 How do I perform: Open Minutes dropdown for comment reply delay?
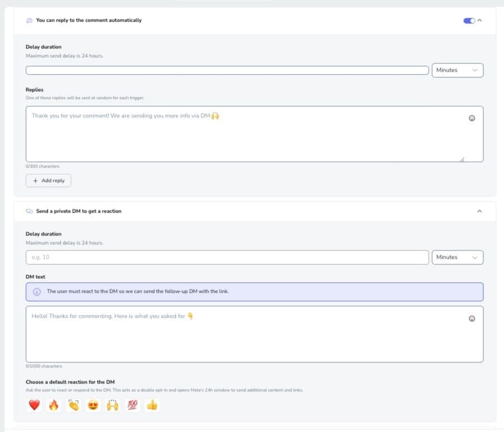pos(457,70)
